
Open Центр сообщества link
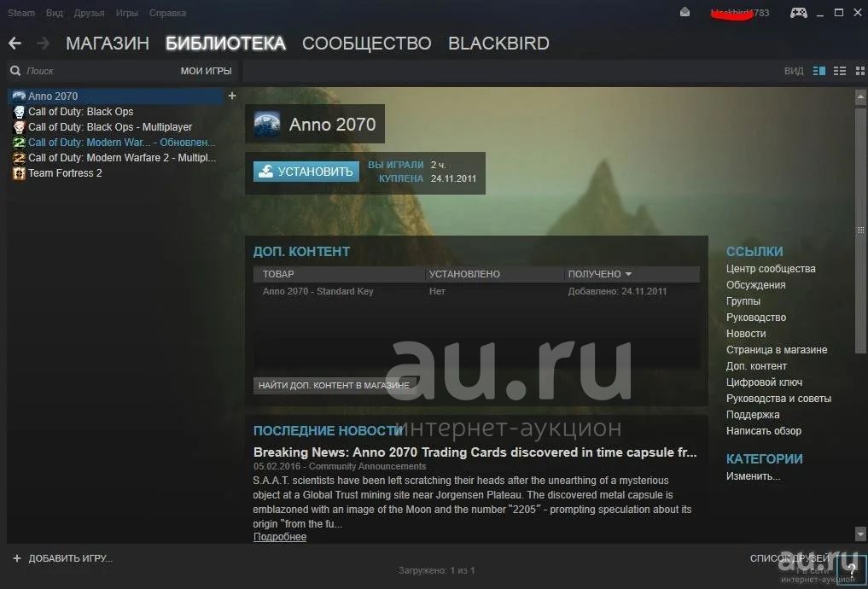click(771, 269)
